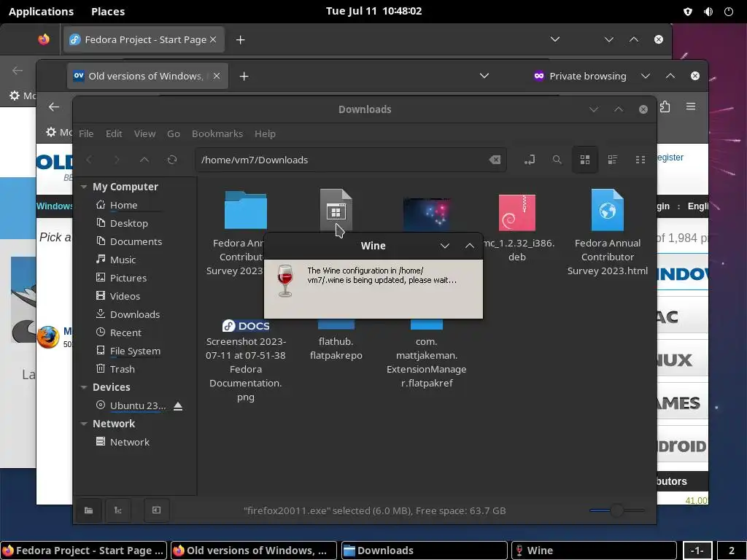Collapse the Network section in sidebar
Viewport: 747px width, 560px height.
click(84, 424)
